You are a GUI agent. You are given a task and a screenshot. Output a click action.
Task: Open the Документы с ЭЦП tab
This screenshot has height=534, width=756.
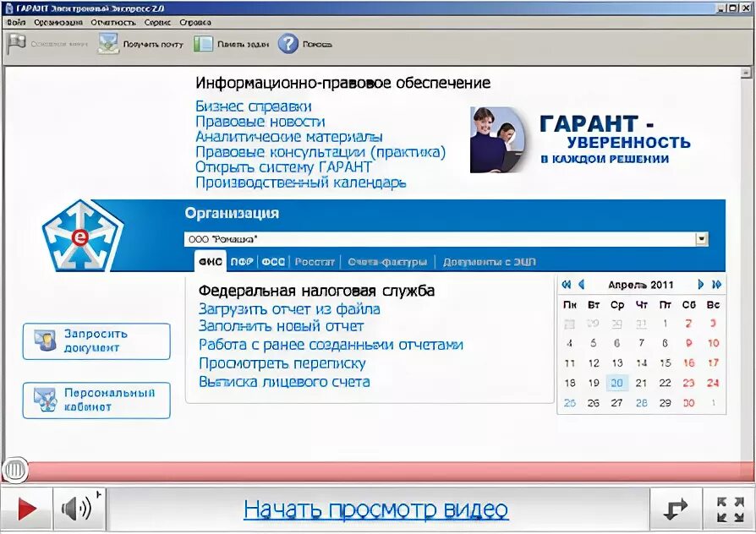coord(489,262)
